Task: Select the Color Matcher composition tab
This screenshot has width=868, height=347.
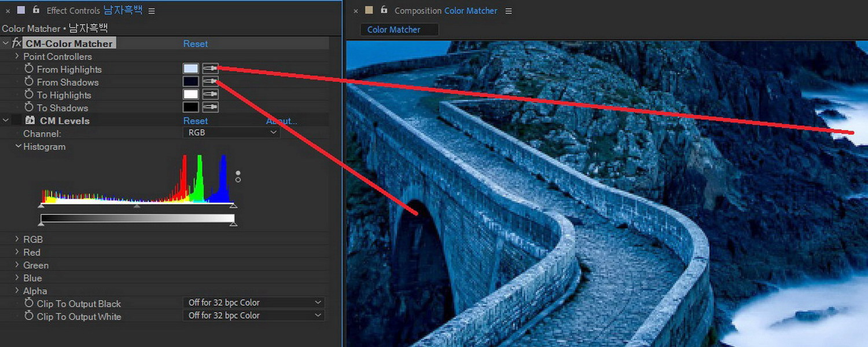Action: tap(399, 30)
